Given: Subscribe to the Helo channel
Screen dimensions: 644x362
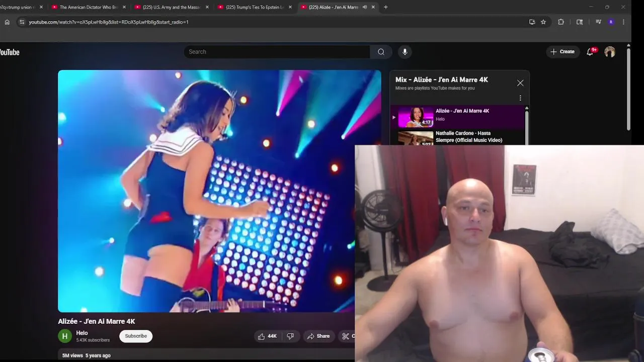Looking at the screenshot, I should pos(136,336).
